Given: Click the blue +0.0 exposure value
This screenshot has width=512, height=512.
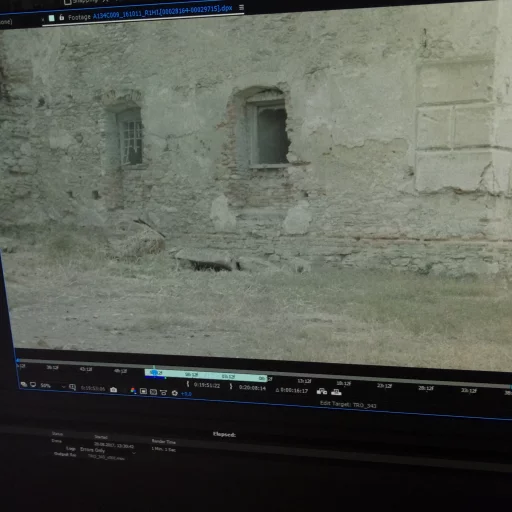Looking at the screenshot, I should tap(186, 394).
